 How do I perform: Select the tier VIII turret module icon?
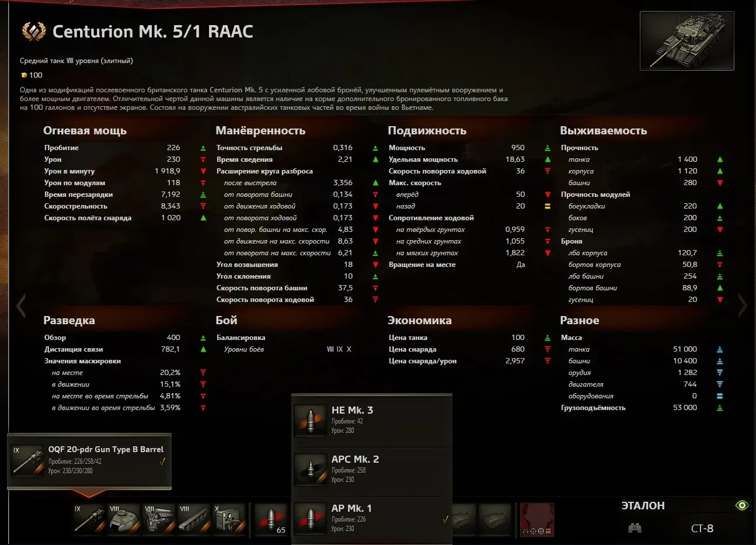pyautogui.click(x=124, y=519)
